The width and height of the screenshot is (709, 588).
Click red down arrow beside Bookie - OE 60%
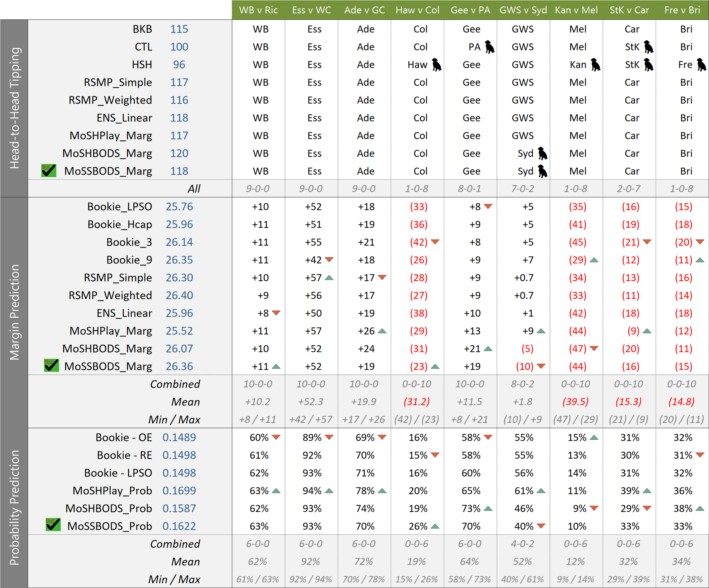[x=276, y=437]
